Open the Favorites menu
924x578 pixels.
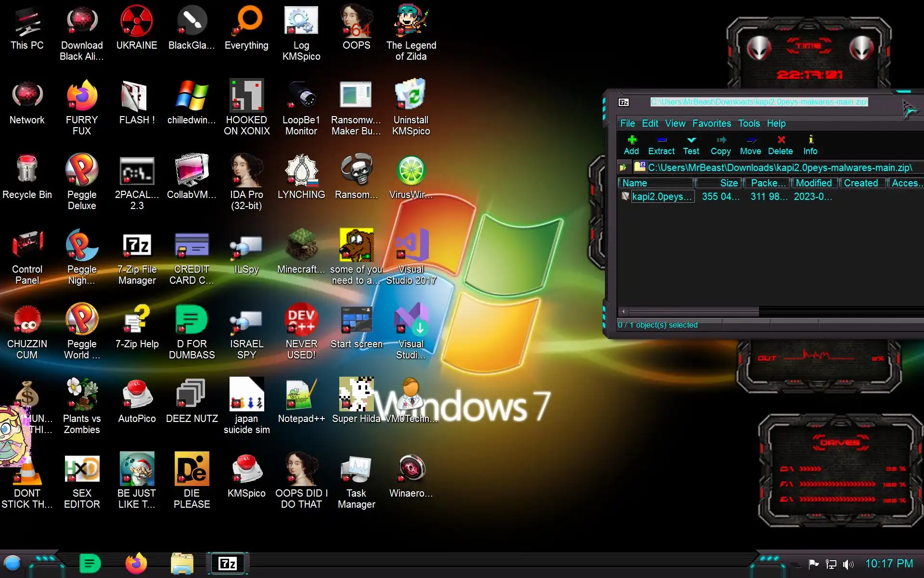click(x=711, y=123)
